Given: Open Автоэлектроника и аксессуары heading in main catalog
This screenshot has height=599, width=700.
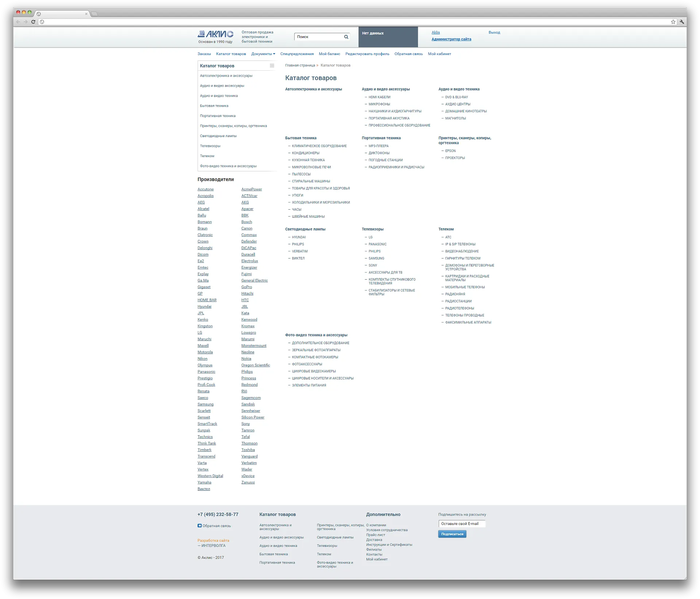Looking at the screenshot, I should [314, 89].
